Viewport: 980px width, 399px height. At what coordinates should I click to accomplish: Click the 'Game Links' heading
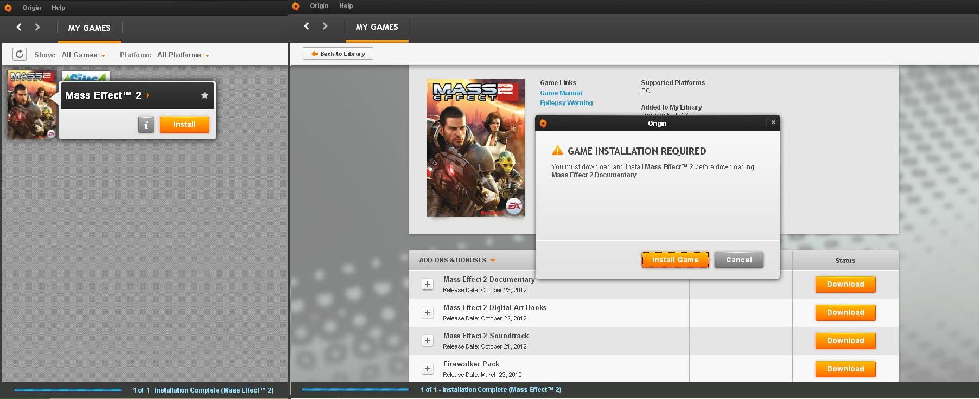tap(558, 83)
